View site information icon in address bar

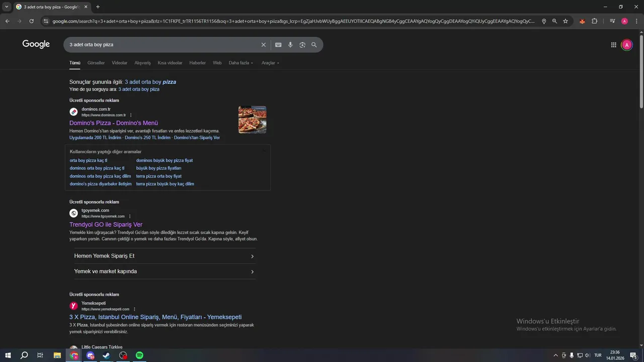(x=46, y=21)
